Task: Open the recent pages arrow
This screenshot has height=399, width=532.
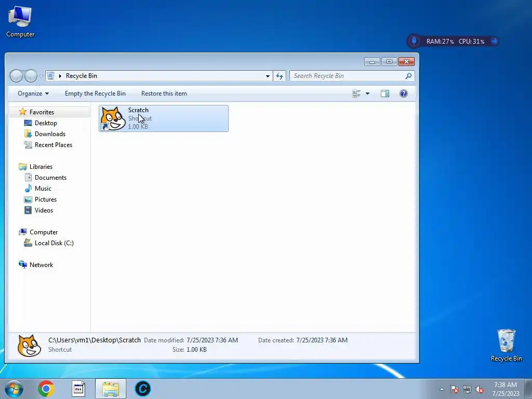Action: tap(41, 76)
